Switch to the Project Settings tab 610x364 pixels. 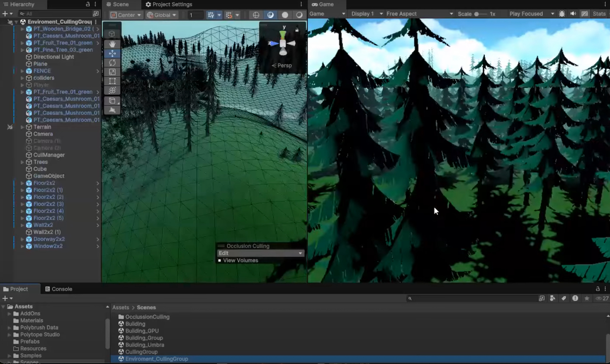169,4
